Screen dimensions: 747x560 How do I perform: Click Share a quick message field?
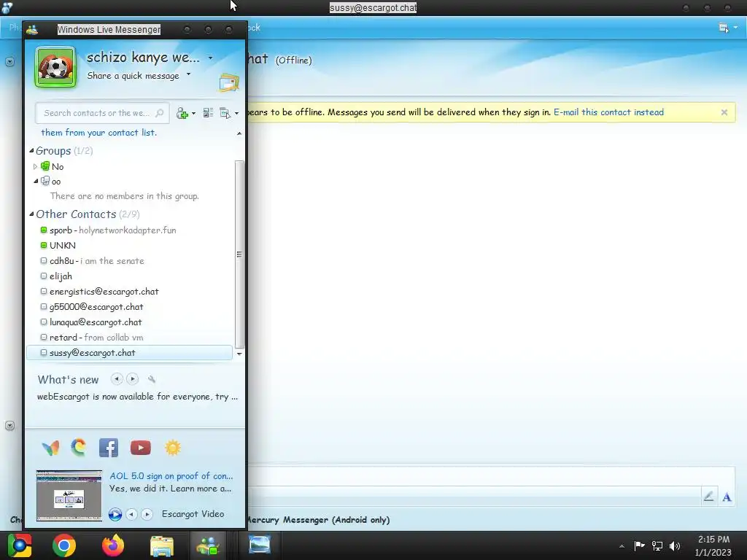point(133,76)
